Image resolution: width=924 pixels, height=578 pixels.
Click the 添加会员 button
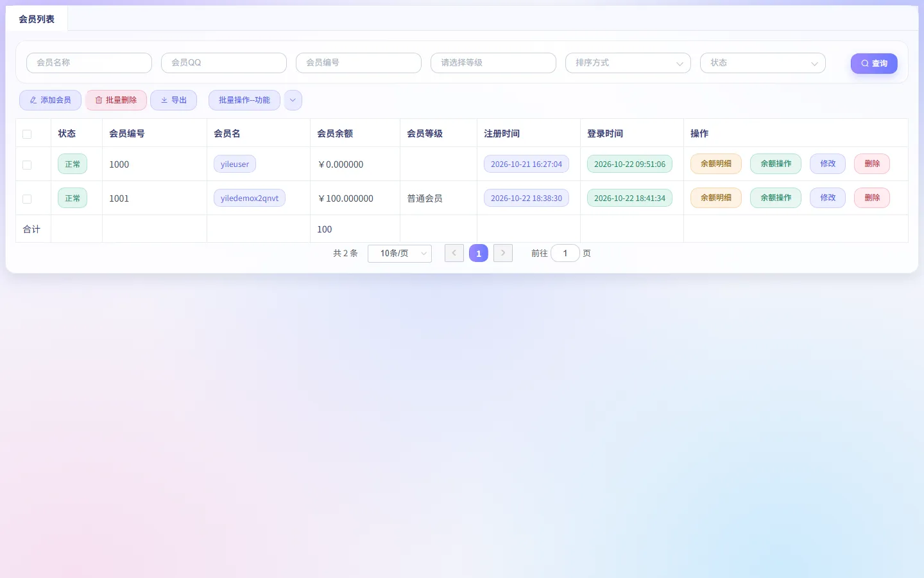point(50,100)
